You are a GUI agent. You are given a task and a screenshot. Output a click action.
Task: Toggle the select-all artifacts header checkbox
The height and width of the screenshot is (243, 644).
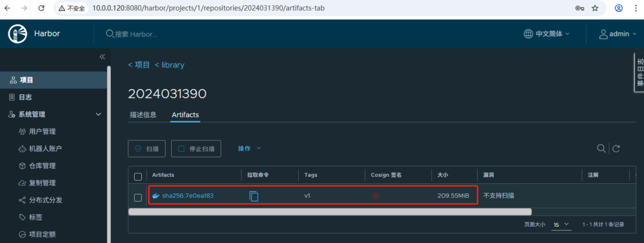(x=138, y=176)
